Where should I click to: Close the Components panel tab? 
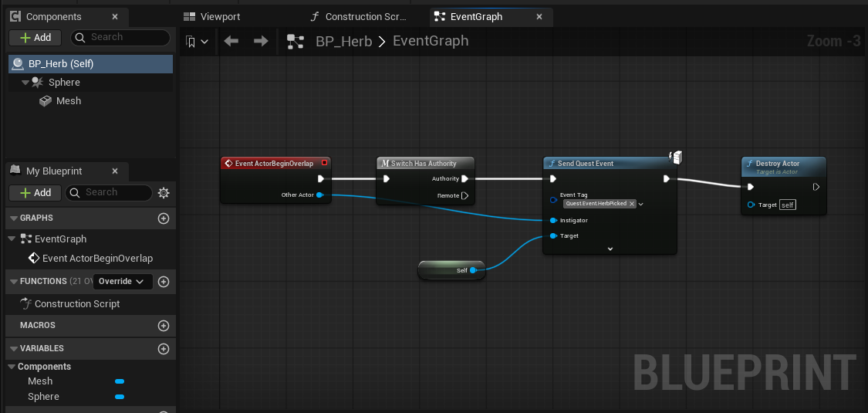click(115, 17)
